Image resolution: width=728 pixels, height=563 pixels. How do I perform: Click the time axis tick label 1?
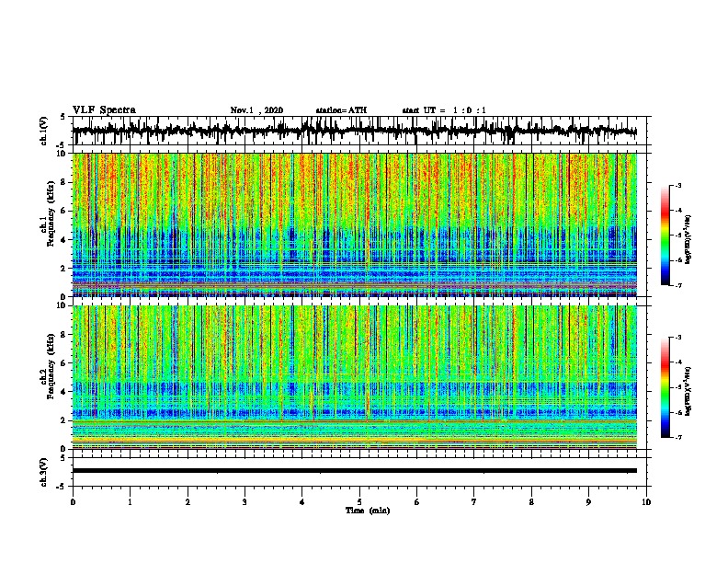[x=130, y=502]
